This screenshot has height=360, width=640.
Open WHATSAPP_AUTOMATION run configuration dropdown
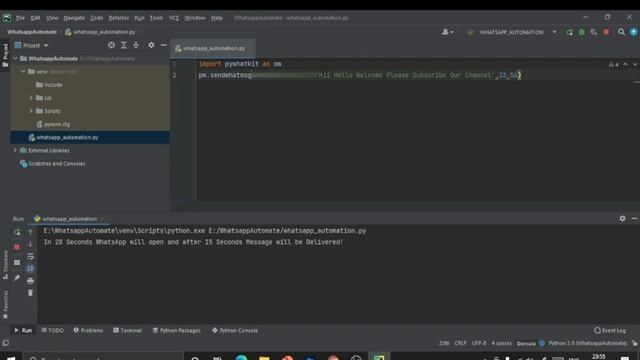(x=512, y=32)
